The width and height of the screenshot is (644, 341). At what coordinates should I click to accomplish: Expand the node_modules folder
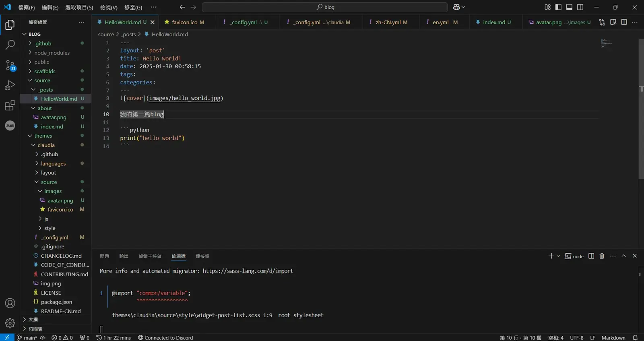(52, 53)
